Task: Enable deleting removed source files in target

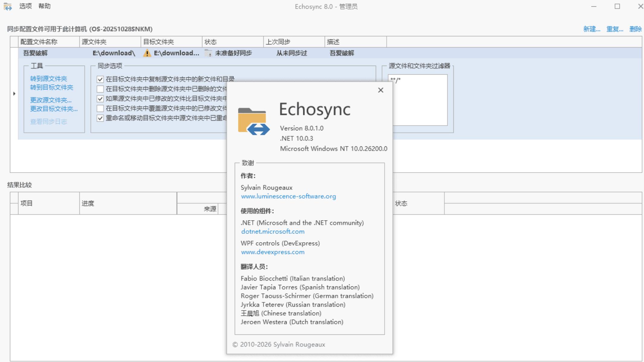Action: (x=100, y=89)
